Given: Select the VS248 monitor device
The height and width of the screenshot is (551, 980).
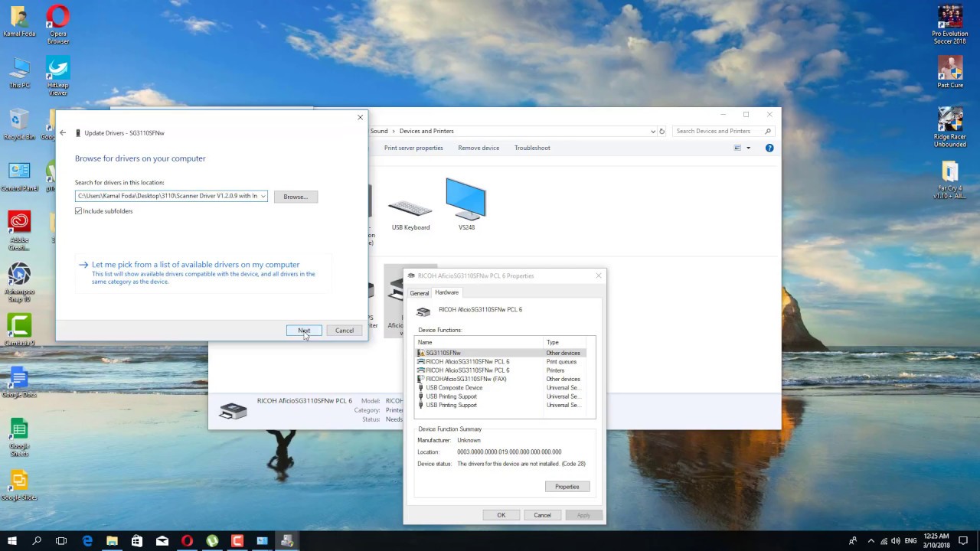Looking at the screenshot, I should (466, 204).
